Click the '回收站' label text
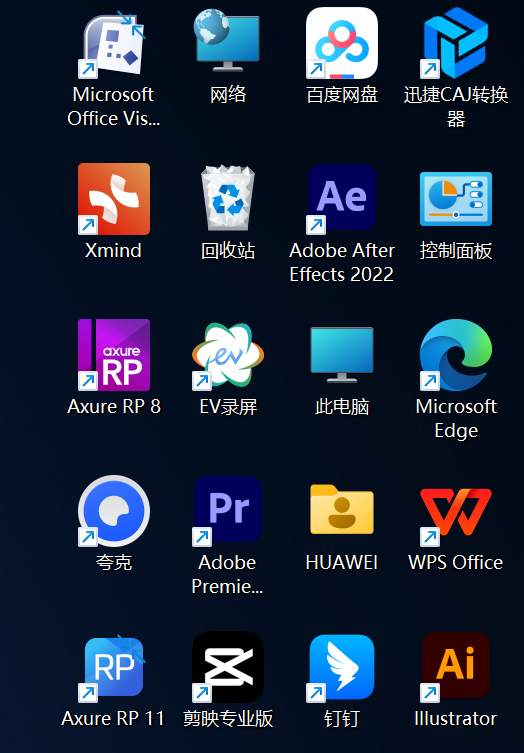Viewport: 524px width, 753px height. tap(228, 251)
